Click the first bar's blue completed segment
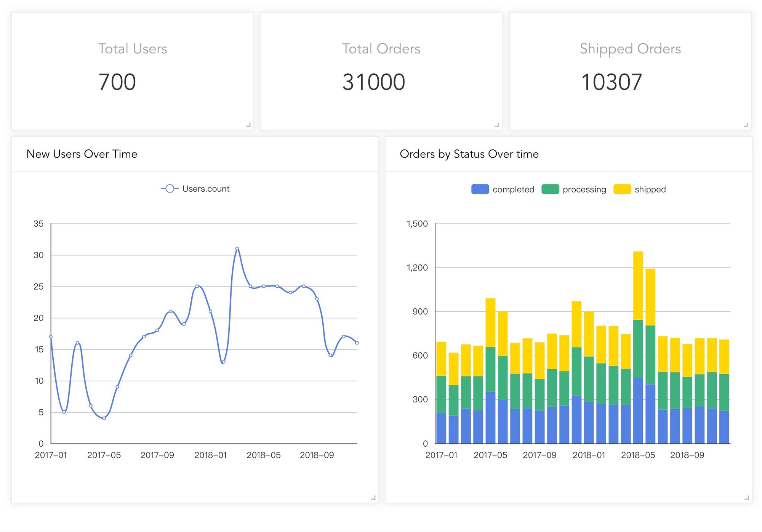Image resolution: width=762 pixels, height=532 pixels. pos(441,428)
